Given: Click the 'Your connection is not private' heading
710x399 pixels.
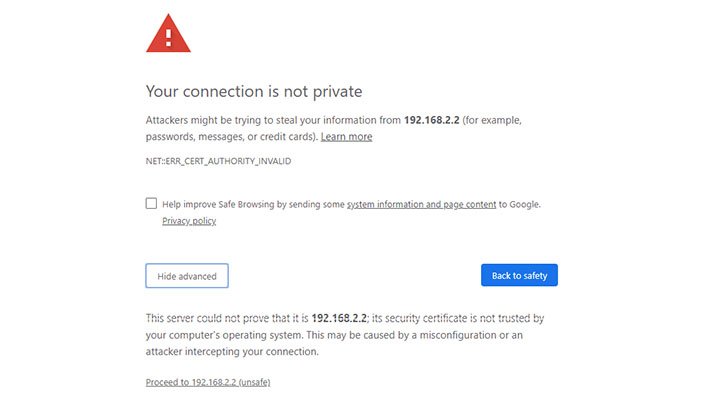Looking at the screenshot, I should 254,91.
